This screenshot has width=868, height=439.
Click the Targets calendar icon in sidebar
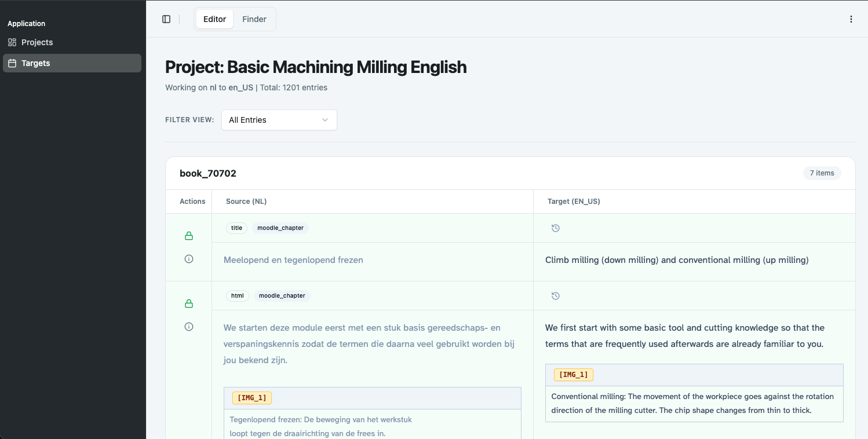12,63
